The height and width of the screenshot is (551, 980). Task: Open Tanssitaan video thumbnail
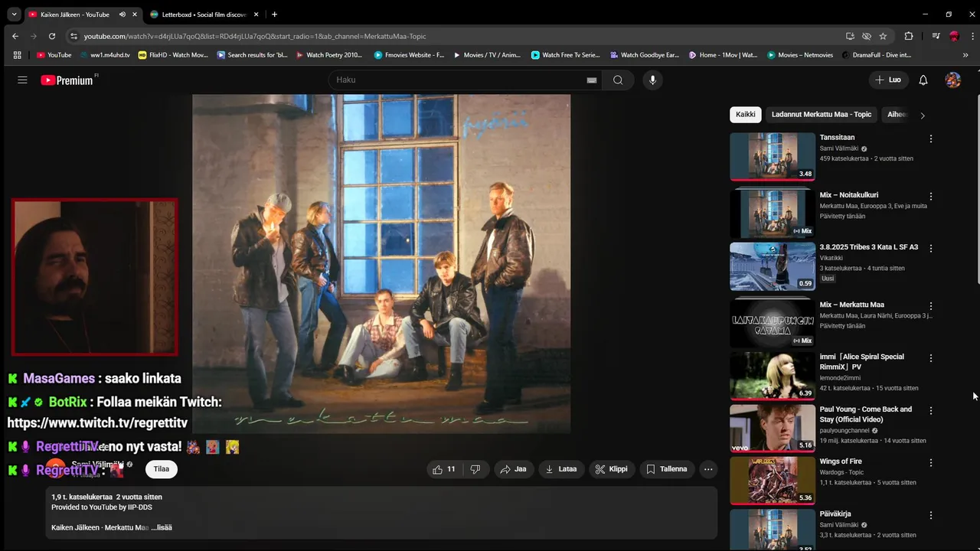click(x=773, y=157)
